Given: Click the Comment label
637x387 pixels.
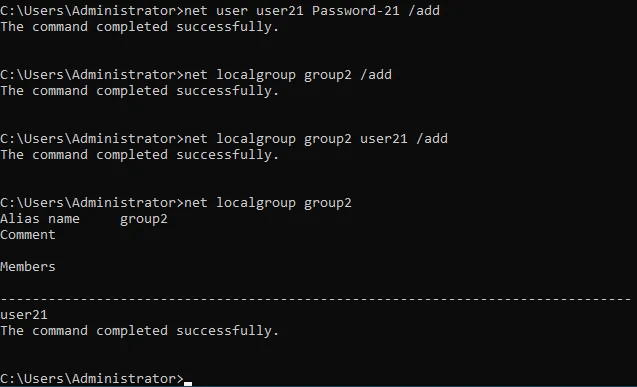Looking at the screenshot, I should click(x=28, y=235).
